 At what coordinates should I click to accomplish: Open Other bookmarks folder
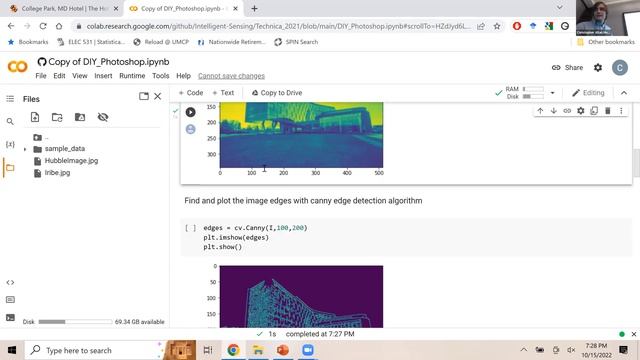(606, 42)
